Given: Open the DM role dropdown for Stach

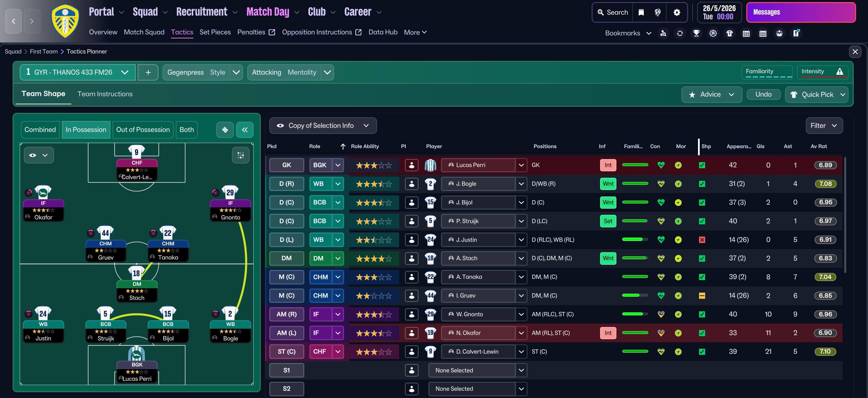Looking at the screenshot, I should click(338, 258).
